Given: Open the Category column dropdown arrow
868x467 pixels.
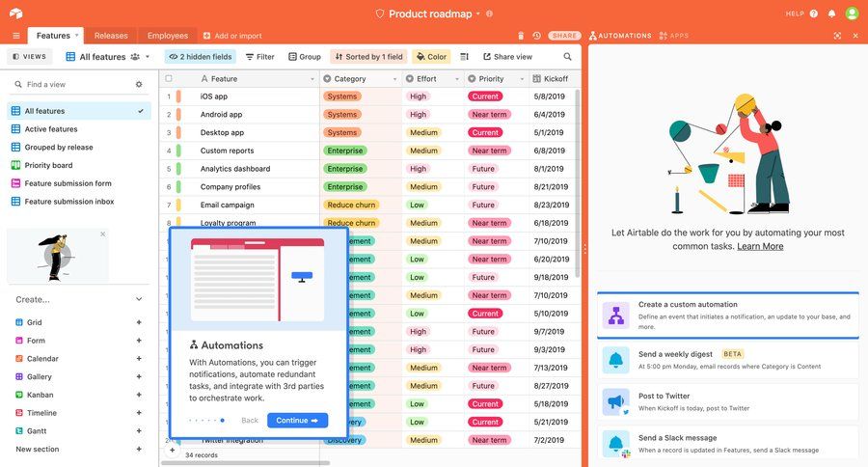Looking at the screenshot, I should (394, 79).
